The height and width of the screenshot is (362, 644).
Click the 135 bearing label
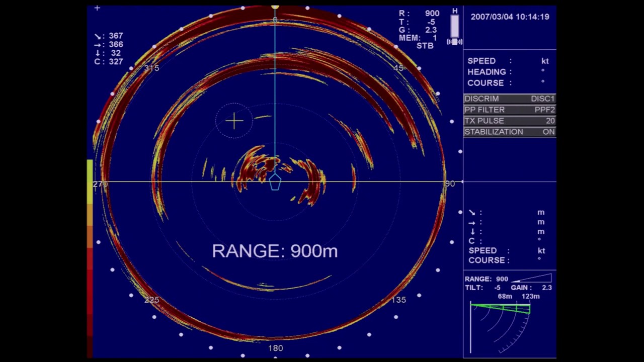pyautogui.click(x=398, y=300)
